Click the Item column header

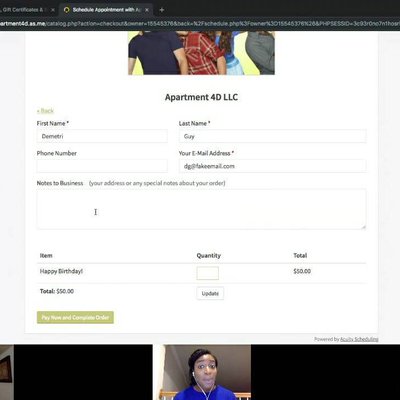pos(46,256)
